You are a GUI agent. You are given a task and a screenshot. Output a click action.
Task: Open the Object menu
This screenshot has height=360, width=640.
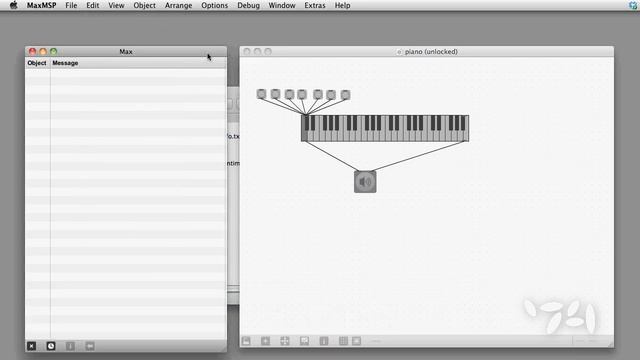[x=144, y=5]
